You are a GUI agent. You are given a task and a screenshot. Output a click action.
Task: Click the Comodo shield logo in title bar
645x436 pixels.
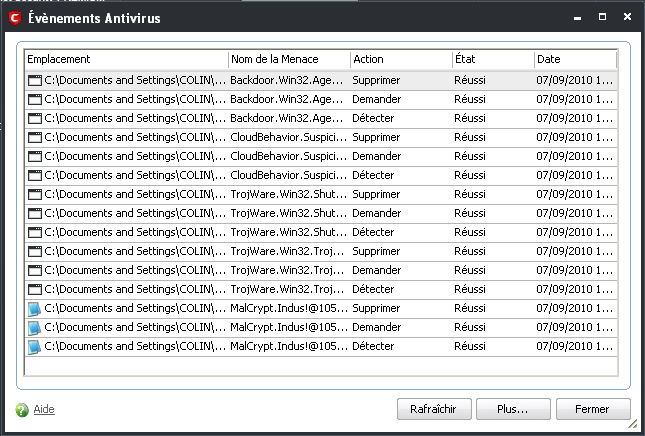click(15, 18)
